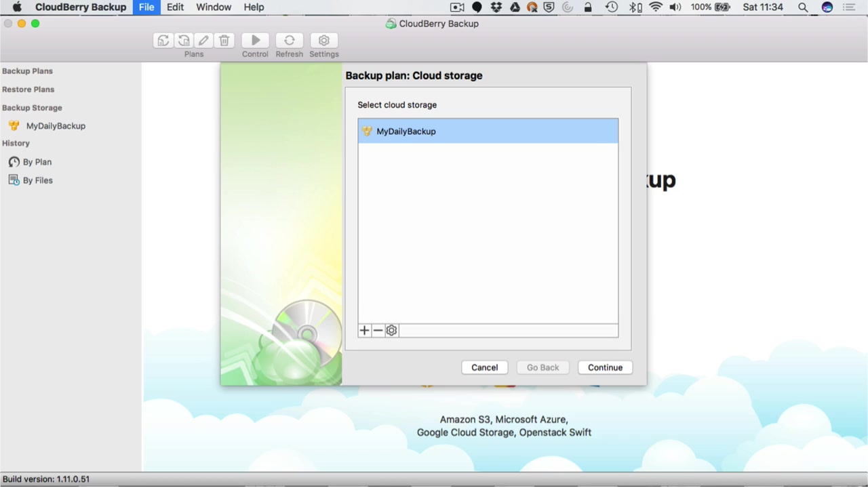Select the History sidebar heading
This screenshot has height=488, width=868.
[16, 144]
